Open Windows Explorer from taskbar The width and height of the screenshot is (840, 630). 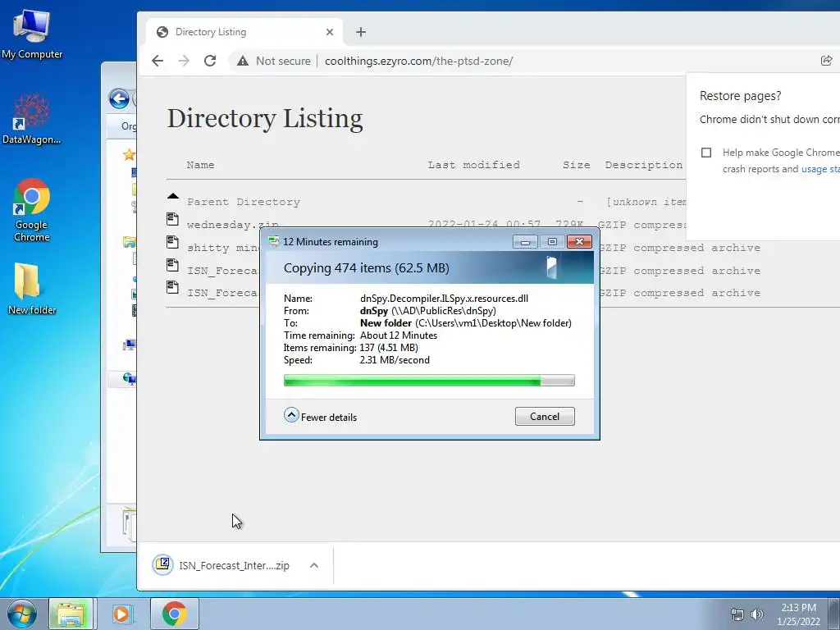tap(71, 614)
